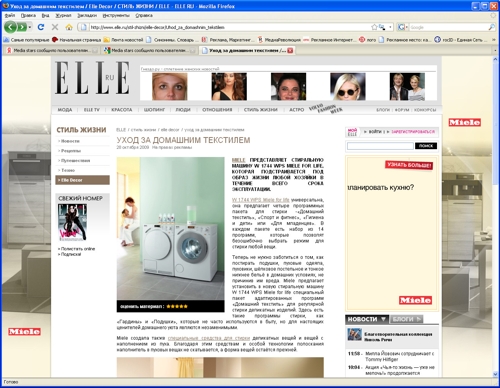Open the МОДА site section
Image resolution: width=500 pixels, height=388 pixels.
click(x=65, y=110)
